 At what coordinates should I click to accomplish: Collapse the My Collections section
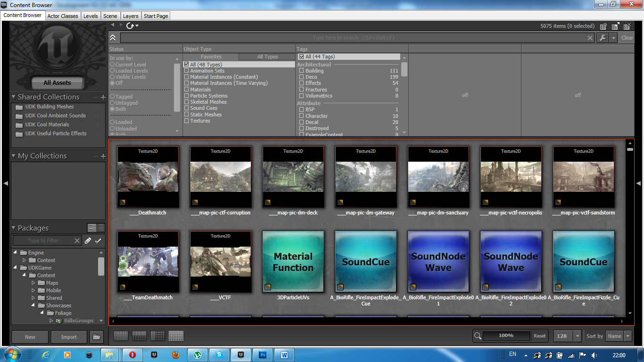coord(14,156)
